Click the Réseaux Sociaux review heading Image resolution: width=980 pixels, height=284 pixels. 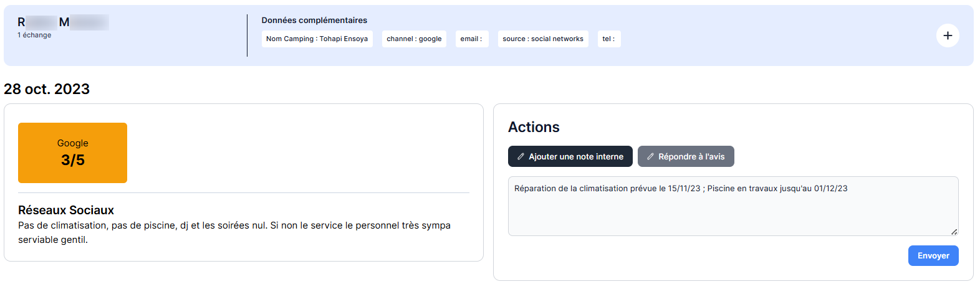point(66,211)
